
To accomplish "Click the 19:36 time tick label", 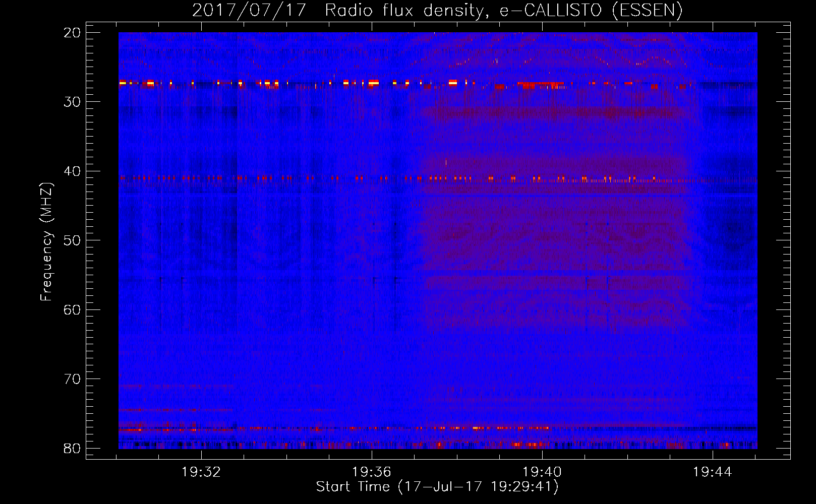I will pos(372,472).
